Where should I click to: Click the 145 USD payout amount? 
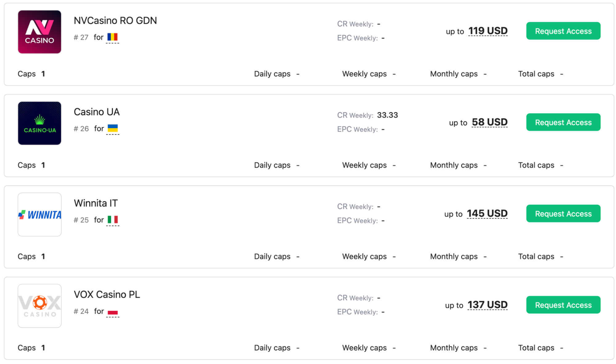[487, 213]
